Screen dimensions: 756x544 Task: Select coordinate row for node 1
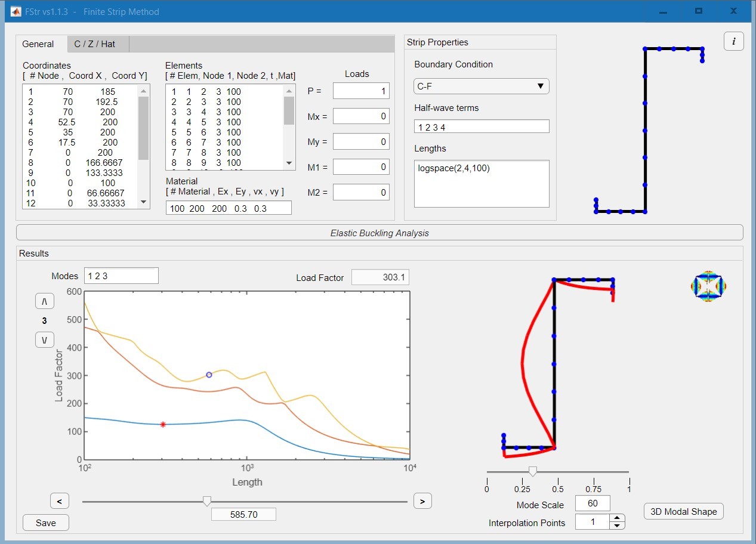(80, 92)
